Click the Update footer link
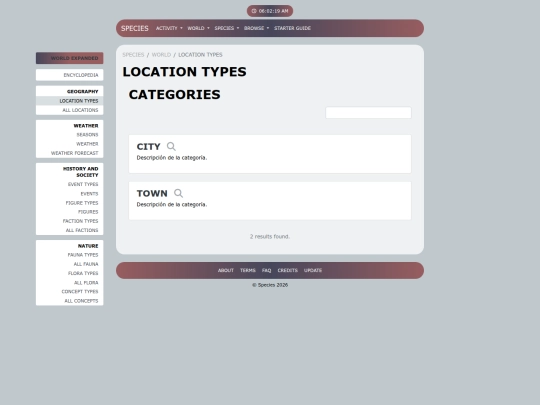The height and width of the screenshot is (405, 540). (x=313, y=271)
